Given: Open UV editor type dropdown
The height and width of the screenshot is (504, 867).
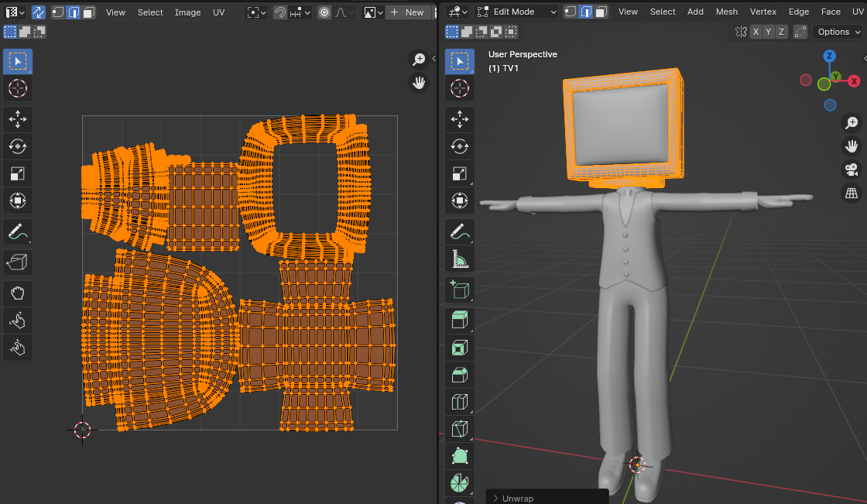Looking at the screenshot, I should pyautogui.click(x=15, y=12).
